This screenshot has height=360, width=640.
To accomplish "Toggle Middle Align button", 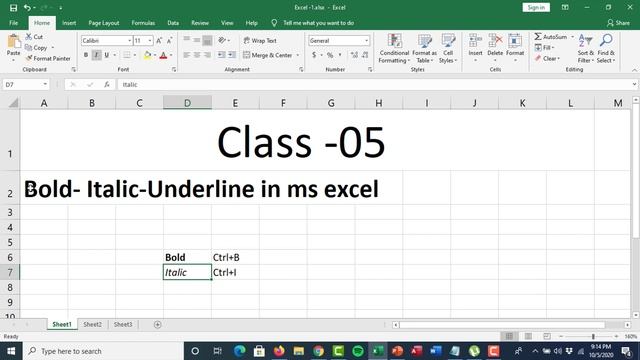I will (197, 40).
